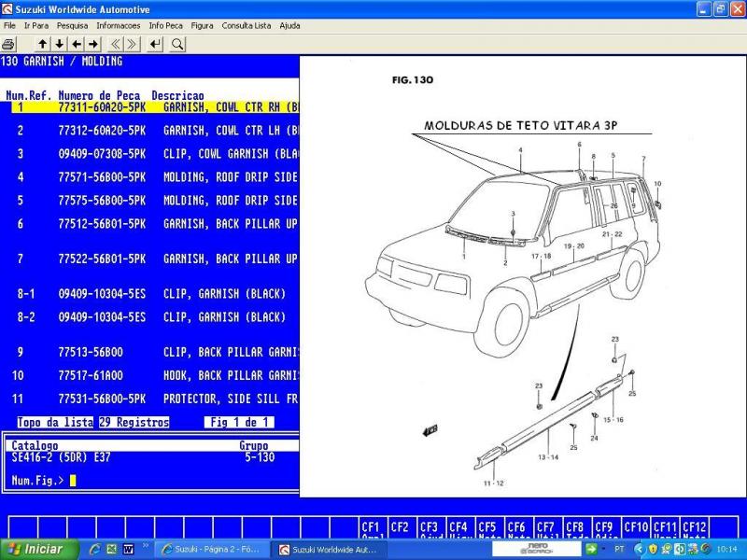This screenshot has width=747, height=560.
Task: Click the return arrow toolbar button
Action: 155,44
